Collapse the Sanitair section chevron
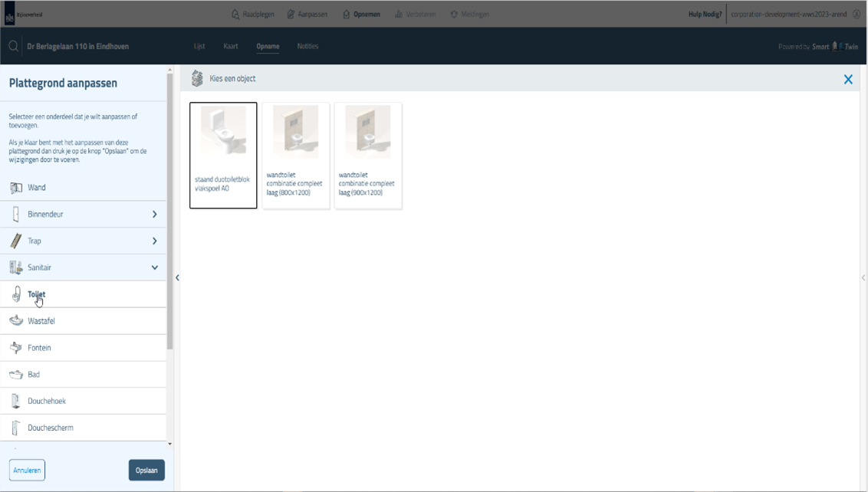The image size is (868, 492). (154, 268)
